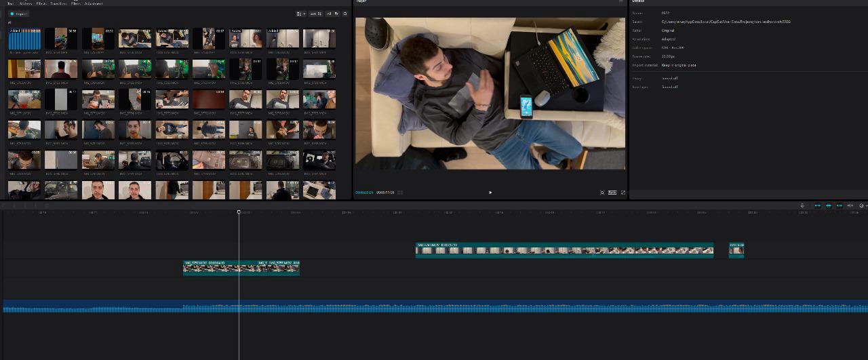Open the Stickers tab
Screen dimensions: 868x360
[26, 3]
